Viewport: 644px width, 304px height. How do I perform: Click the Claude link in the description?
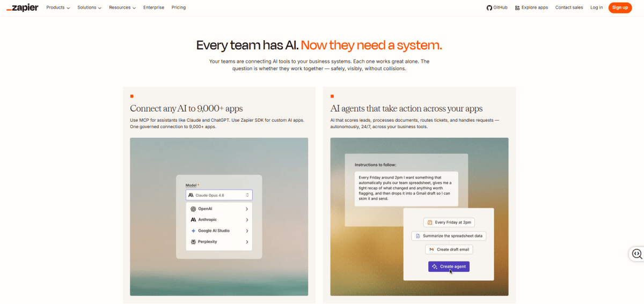tap(193, 120)
